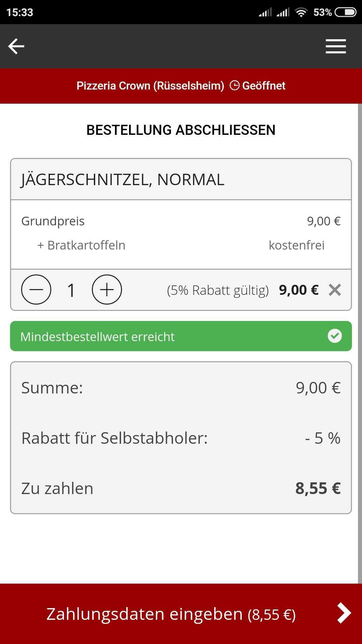The width and height of the screenshot is (362, 644).
Task: Tap the clock icon beside Geöffnet
Action: point(234,86)
